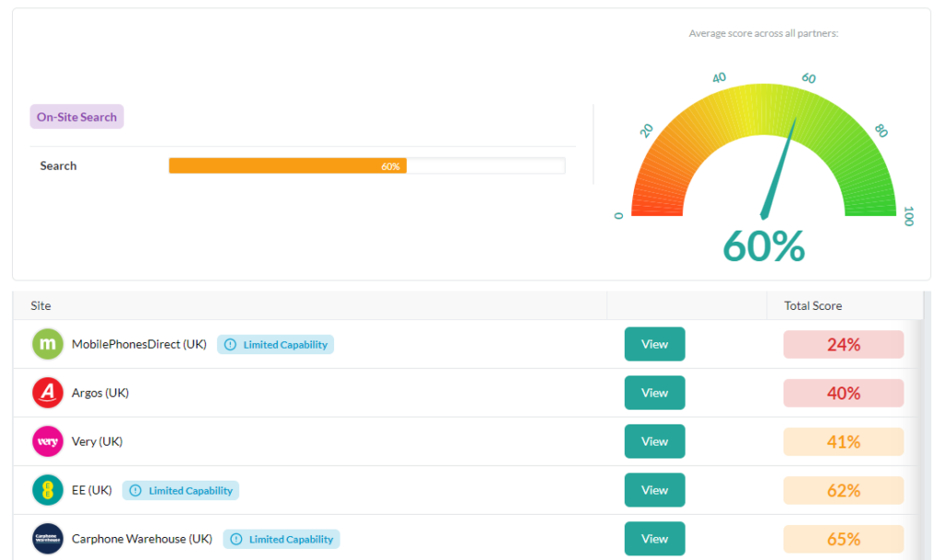The width and height of the screenshot is (945, 560).
Task: Select the MobilePhonesDirect logo icon
Action: click(x=47, y=343)
